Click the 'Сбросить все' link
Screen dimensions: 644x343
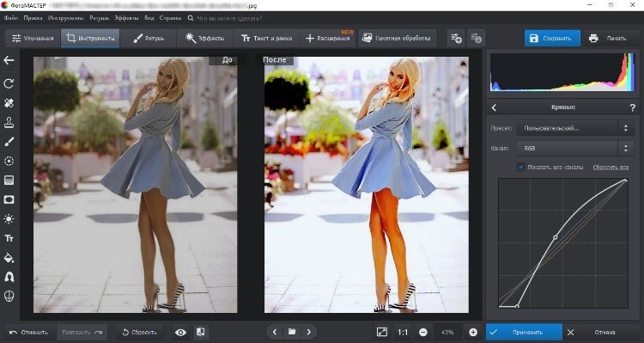click(x=611, y=167)
